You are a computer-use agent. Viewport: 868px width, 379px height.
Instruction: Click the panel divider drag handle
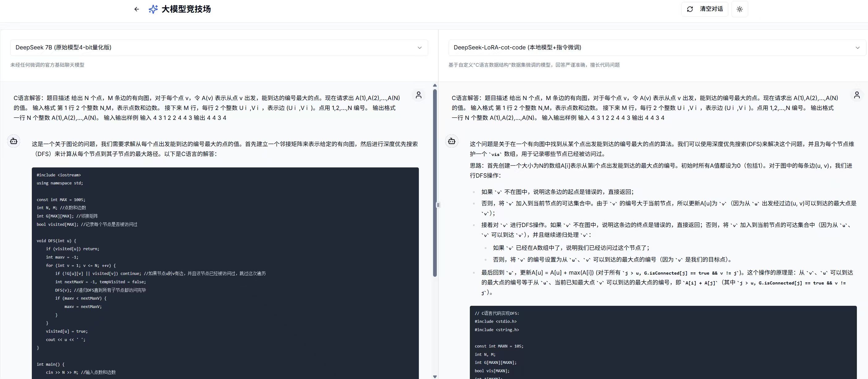(438, 205)
